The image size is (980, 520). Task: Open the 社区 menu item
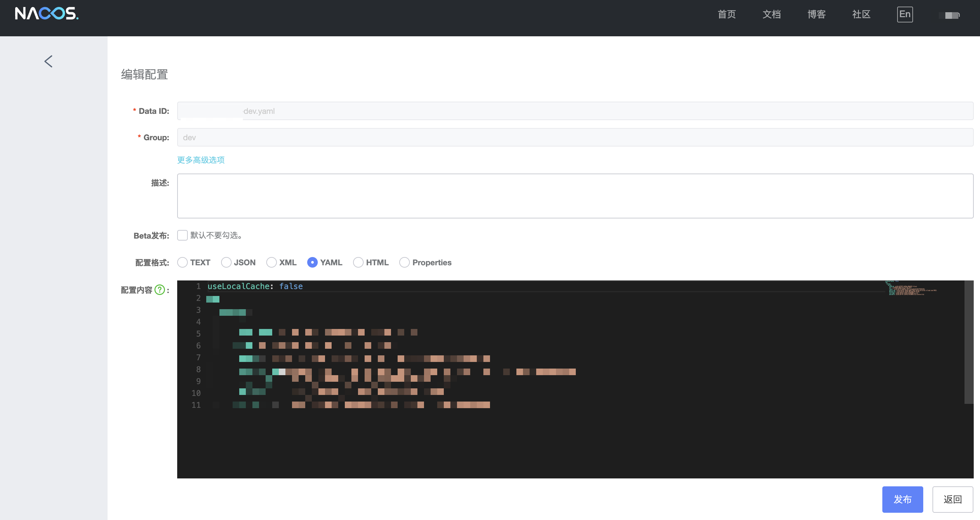point(861,15)
